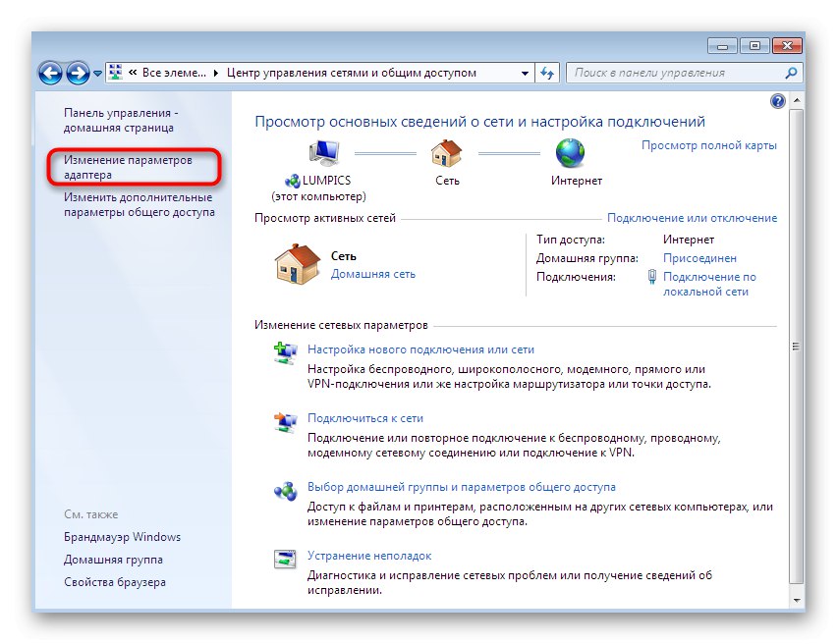This screenshot has width=837, height=644.
Task: Click the house network icon in the map
Action: (446, 152)
